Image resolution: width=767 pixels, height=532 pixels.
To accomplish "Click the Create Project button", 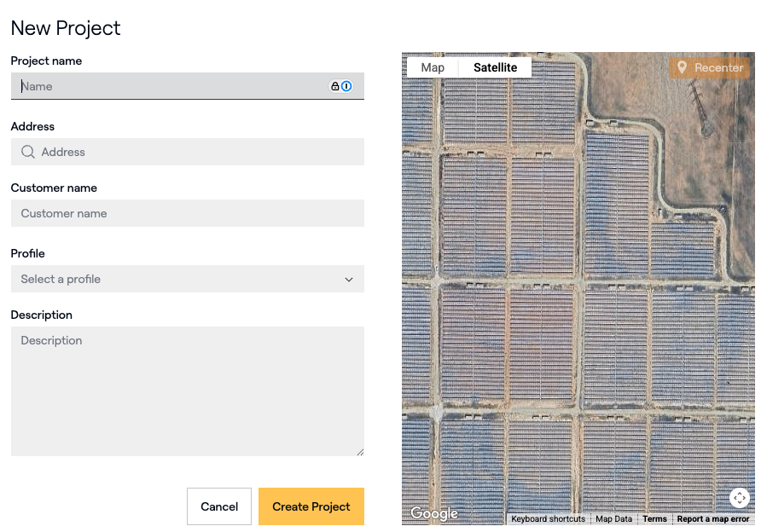I will [x=311, y=506].
